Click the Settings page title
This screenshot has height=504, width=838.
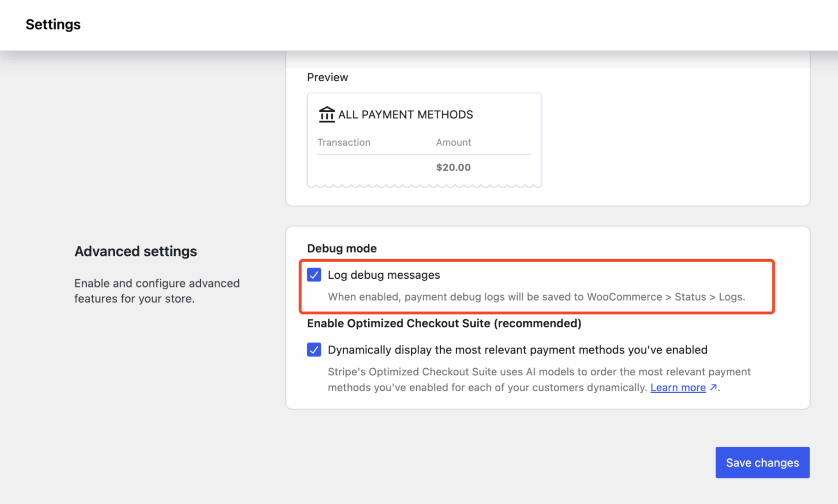pyautogui.click(x=53, y=25)
